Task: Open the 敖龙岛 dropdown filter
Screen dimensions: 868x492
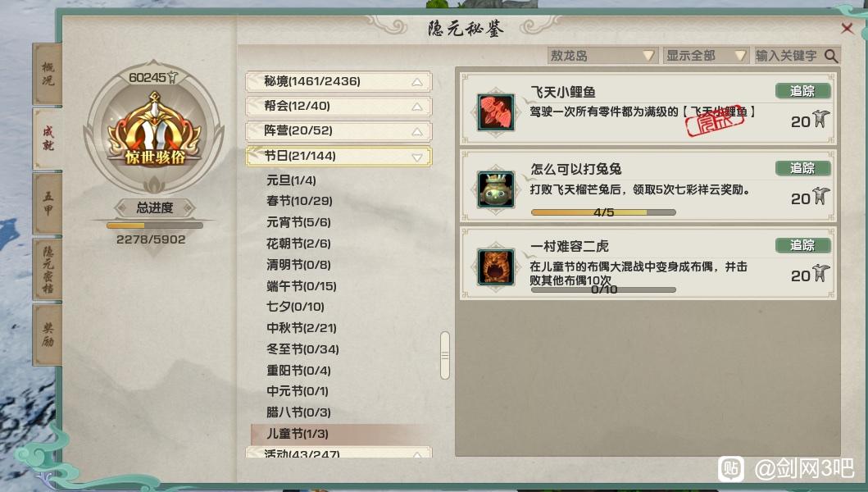Action: [602, 56]
